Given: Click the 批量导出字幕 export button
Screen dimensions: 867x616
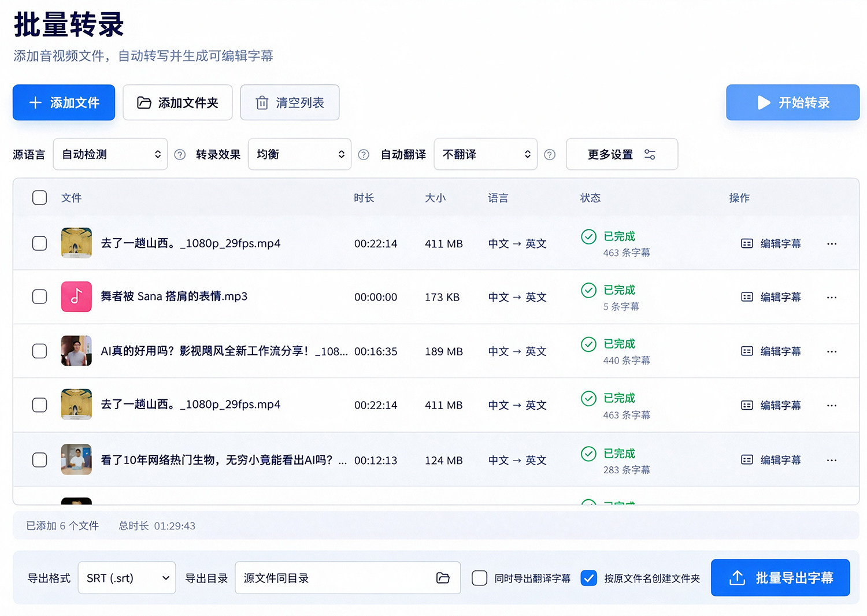Looking at the screenshot, I should [x=780, y=578].
